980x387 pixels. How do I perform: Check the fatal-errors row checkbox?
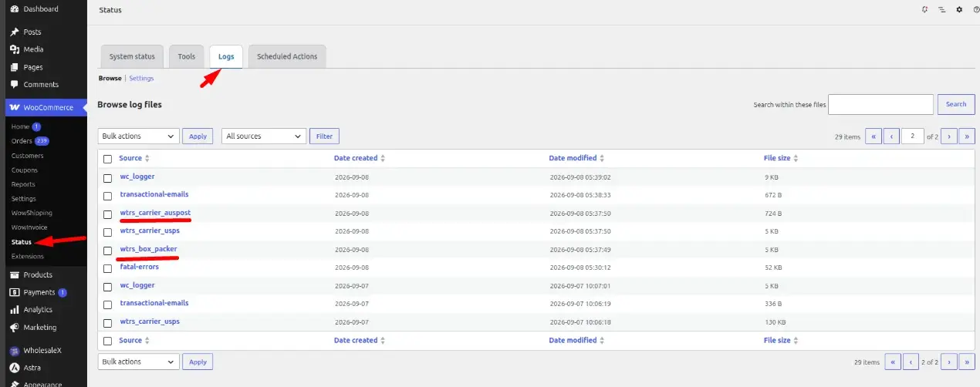107,268
